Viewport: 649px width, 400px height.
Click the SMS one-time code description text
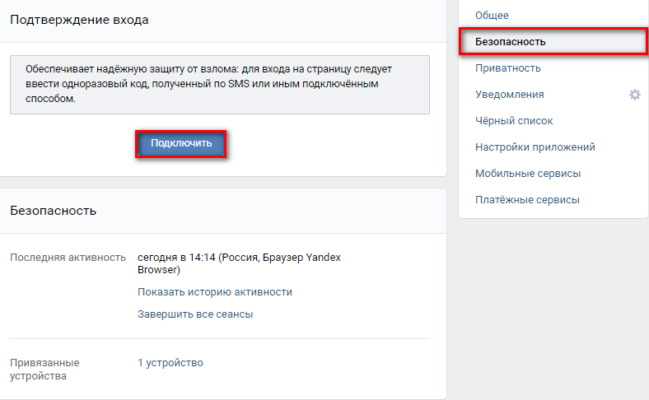pyautogui.click(x=209, y=84)
